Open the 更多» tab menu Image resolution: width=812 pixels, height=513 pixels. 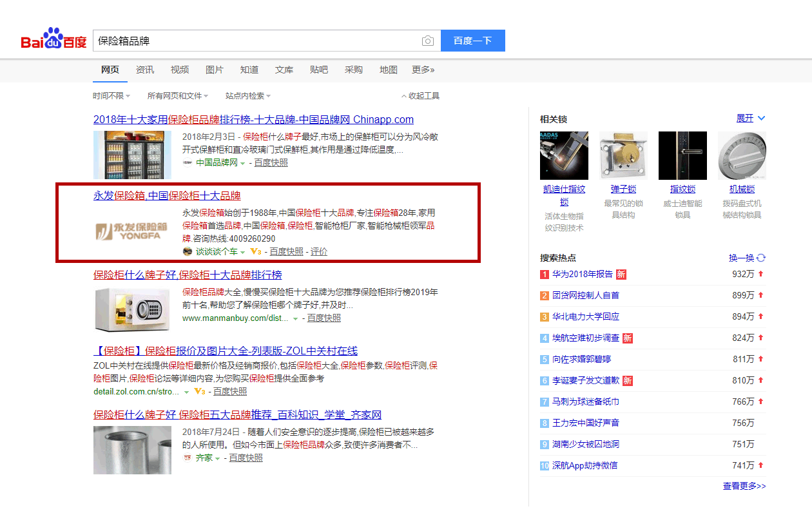click(423, 70)
